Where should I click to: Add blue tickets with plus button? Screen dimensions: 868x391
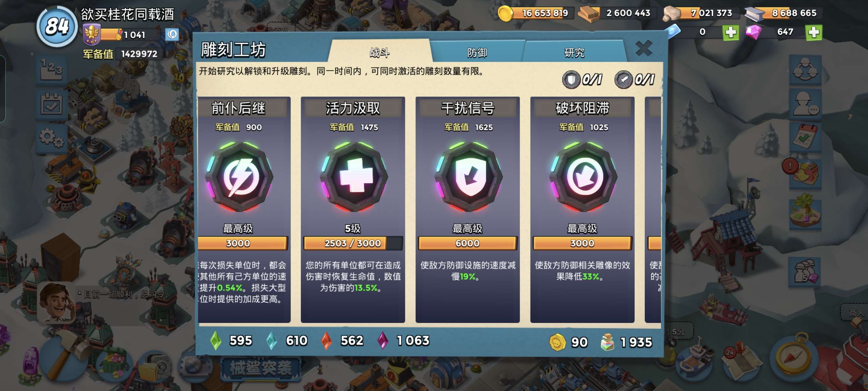tap(731, 32)
